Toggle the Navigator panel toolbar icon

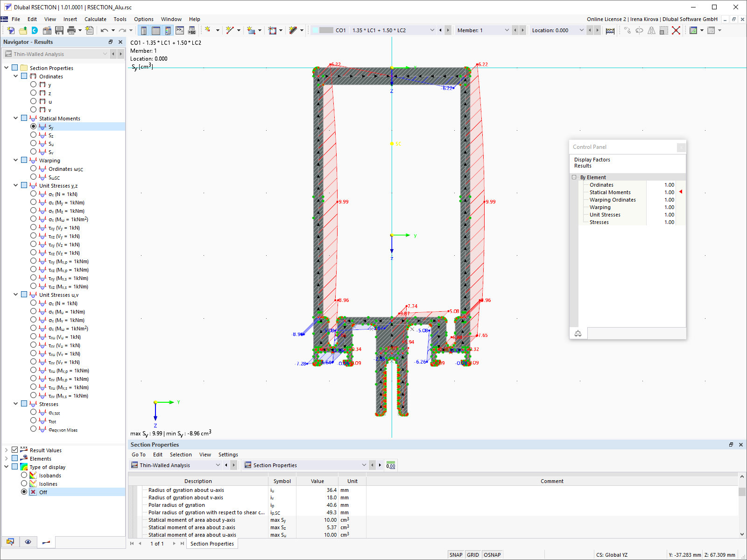(x=144, y=30)
